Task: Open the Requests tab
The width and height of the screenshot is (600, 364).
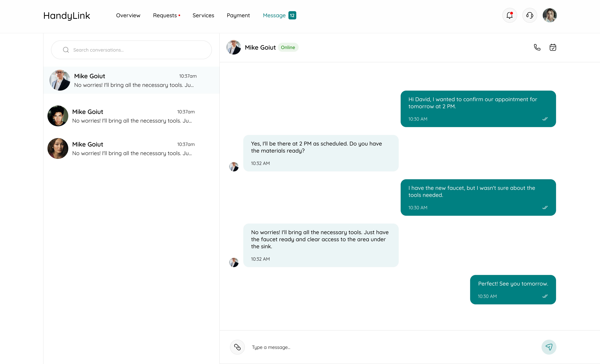Action: (x=165, y=15)
